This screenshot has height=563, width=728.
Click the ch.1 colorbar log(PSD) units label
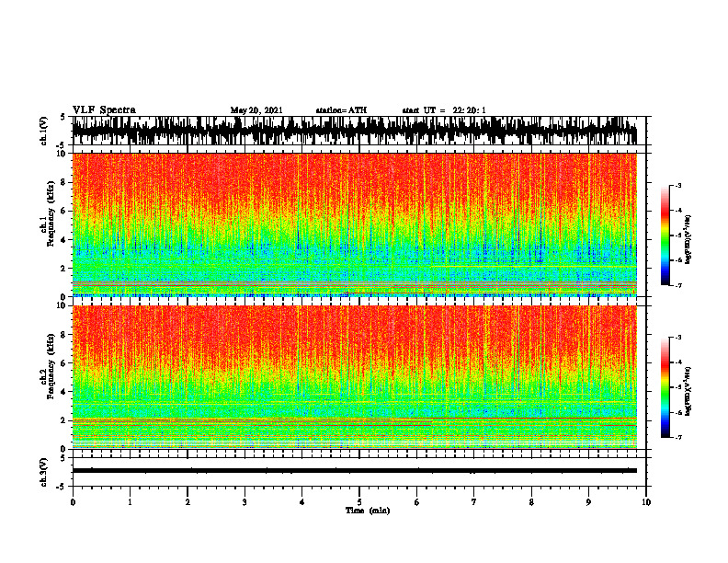[x=688, y=240]
